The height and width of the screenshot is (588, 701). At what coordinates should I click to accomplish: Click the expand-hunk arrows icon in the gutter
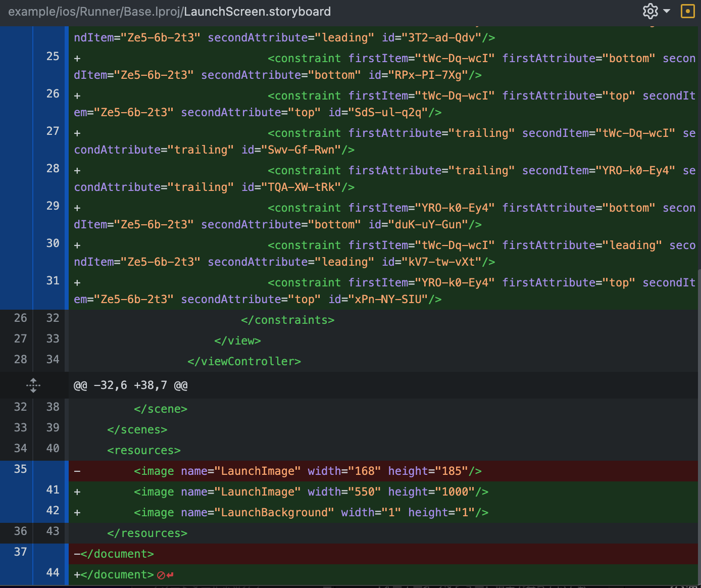33,385
